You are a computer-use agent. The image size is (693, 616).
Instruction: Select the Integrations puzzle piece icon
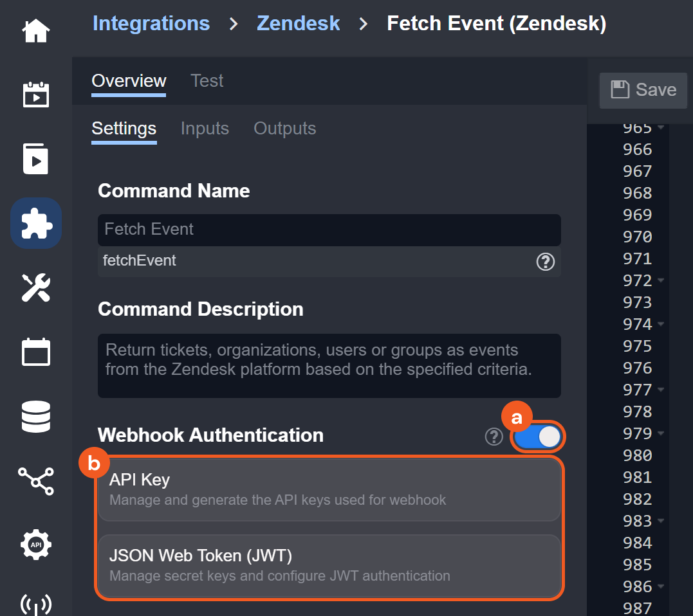[x=36, y=223]
